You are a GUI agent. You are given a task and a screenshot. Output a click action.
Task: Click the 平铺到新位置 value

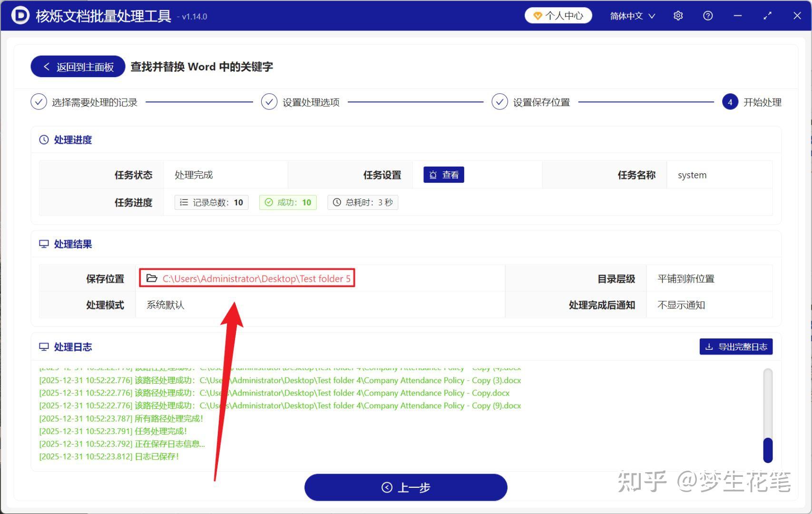click(x=686, y=279)
